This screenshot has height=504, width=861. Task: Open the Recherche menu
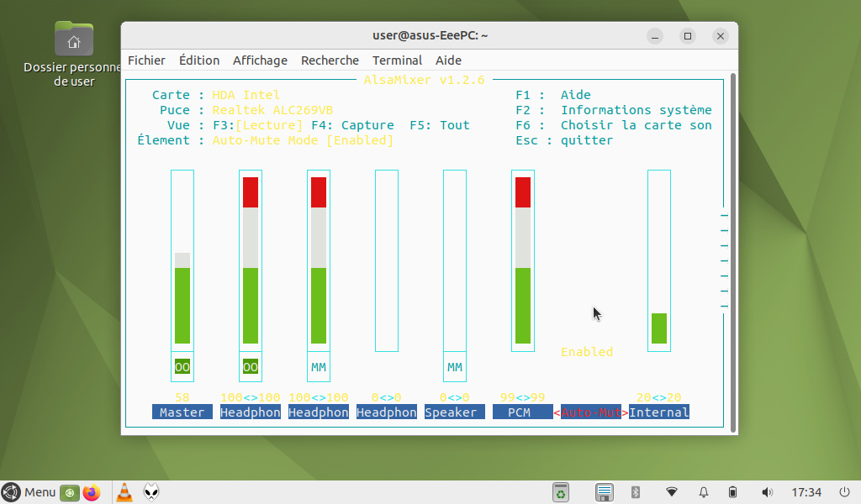tap(330, 60)
